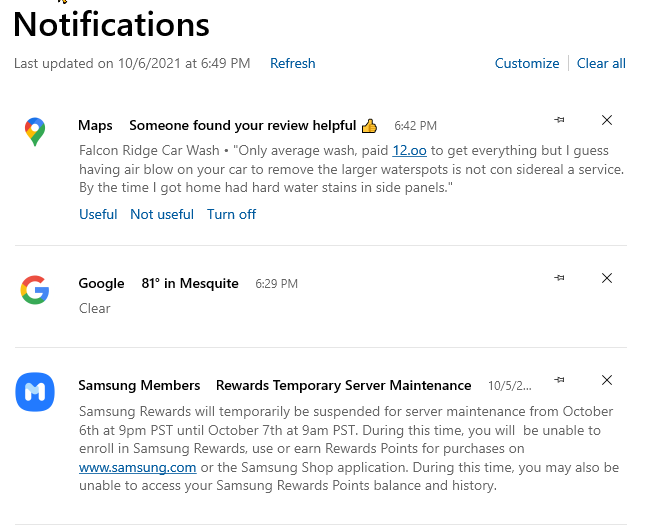Click the 'Clear' weather condition text

click(x=95, y=308)
